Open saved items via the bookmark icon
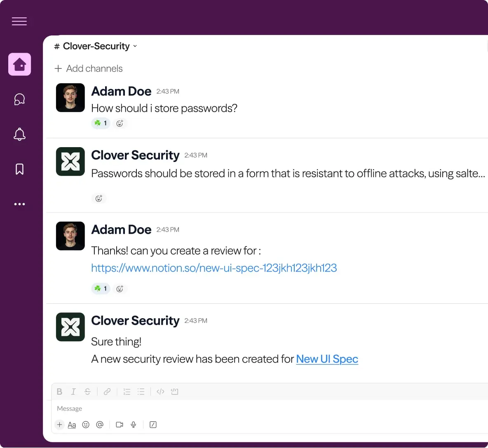 point(19,169)
